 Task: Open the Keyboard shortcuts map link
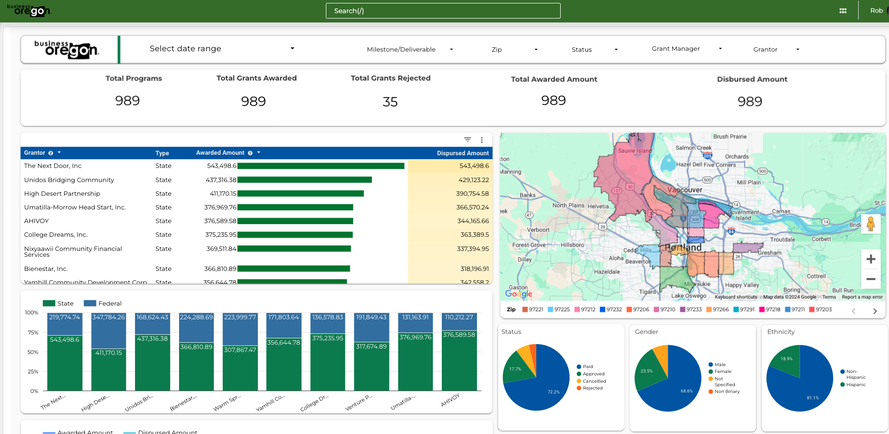(735, 297)
